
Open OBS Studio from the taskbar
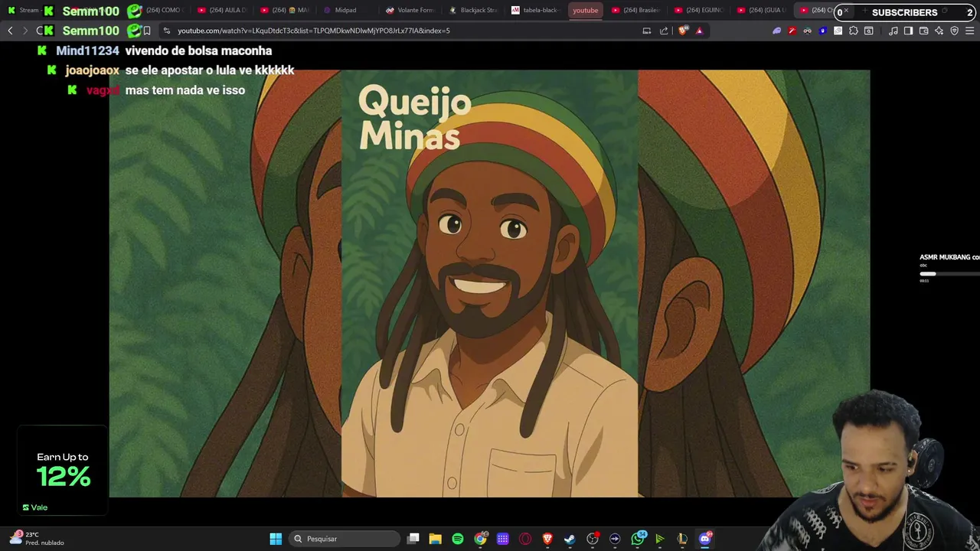593,539
